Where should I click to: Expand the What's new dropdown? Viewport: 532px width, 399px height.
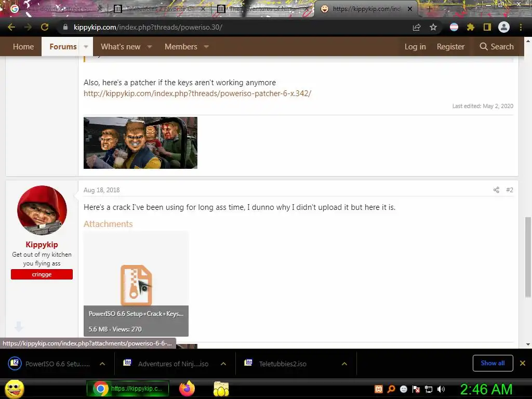[149, 46]
